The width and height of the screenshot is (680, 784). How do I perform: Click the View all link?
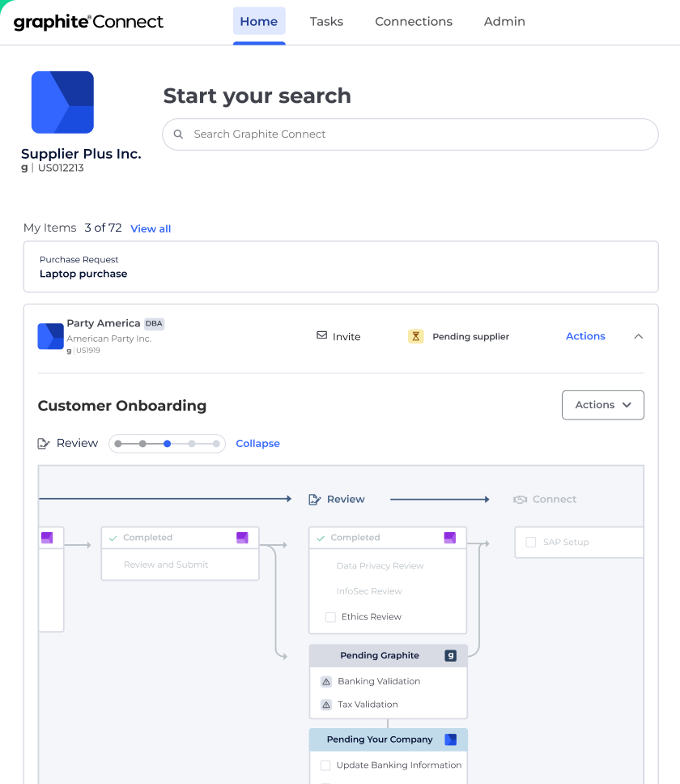pos(151,229)
